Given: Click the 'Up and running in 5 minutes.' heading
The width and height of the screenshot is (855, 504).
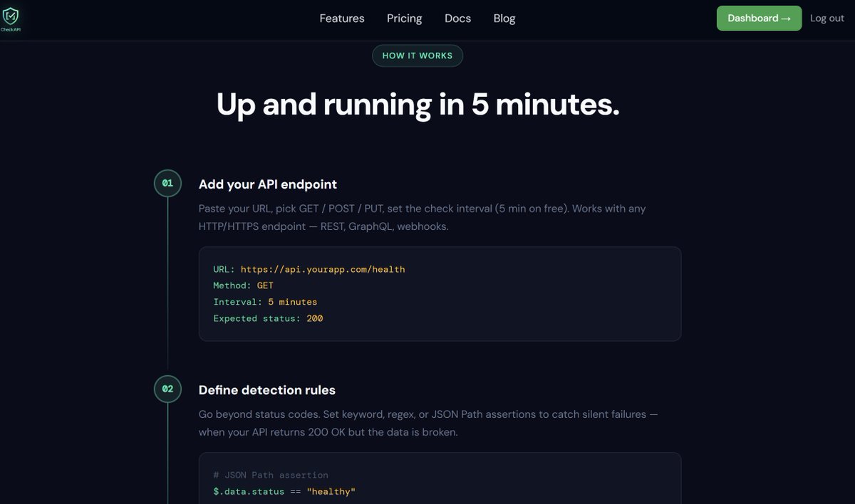Looking at the screenshot, I should point(418,104).
